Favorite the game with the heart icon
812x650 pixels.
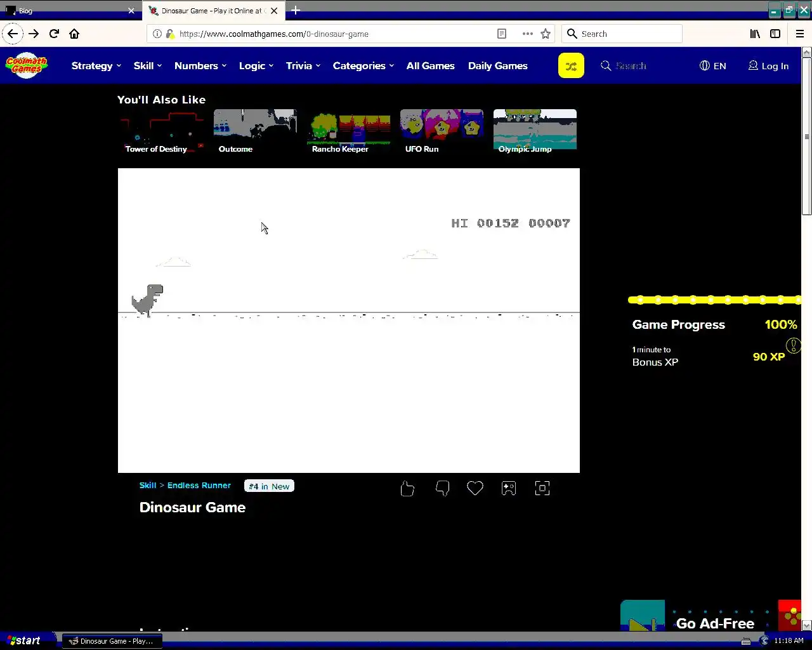coord(475,487)
